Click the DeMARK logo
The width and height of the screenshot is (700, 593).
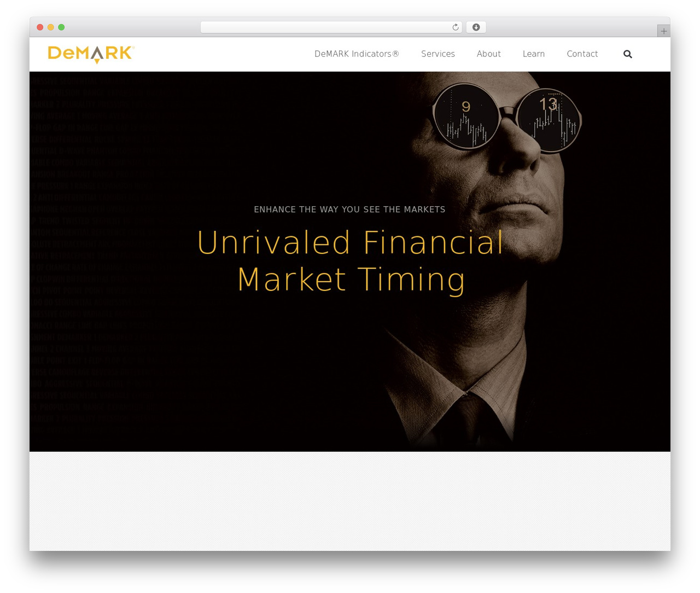coord(91,54)
